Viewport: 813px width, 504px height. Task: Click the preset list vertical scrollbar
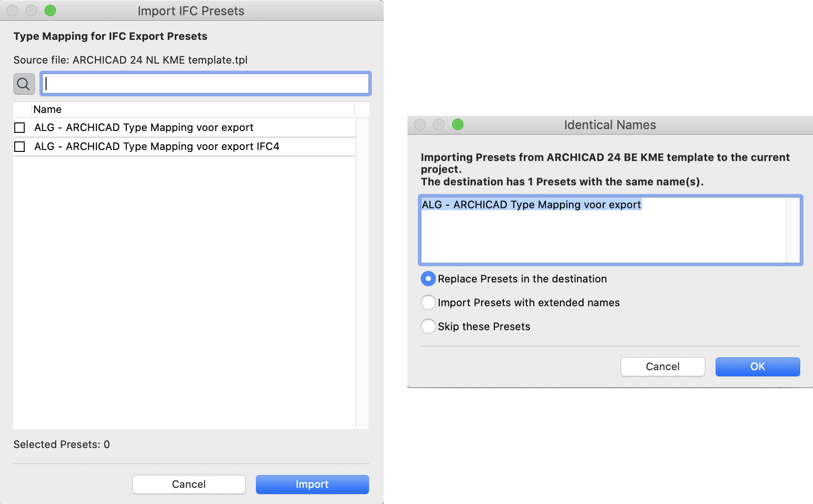click(x=362, y=273)
